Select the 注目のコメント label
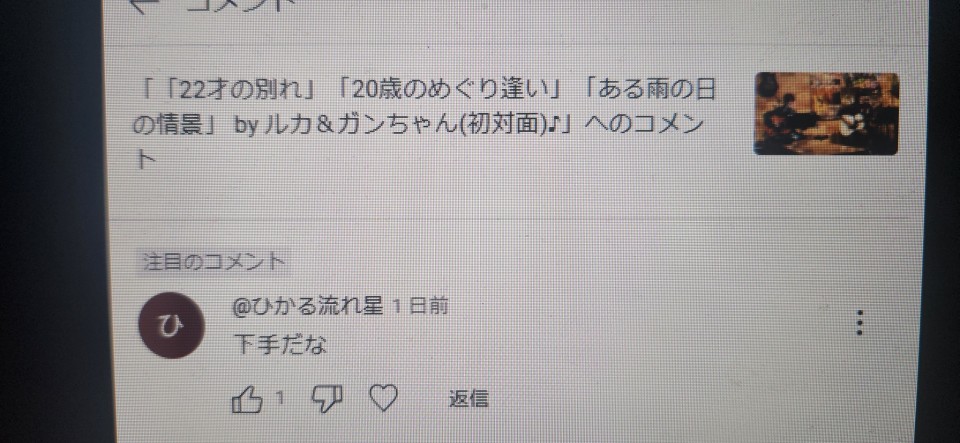Screen dimensions: 960x443 tap(214, 262)
